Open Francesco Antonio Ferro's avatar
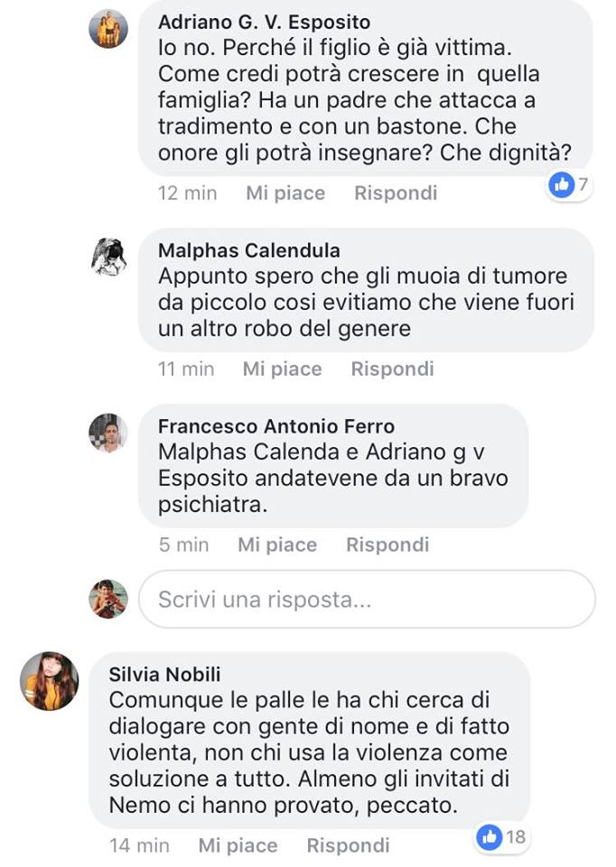This screenshot has width=616, height=867. coord(109,433)
